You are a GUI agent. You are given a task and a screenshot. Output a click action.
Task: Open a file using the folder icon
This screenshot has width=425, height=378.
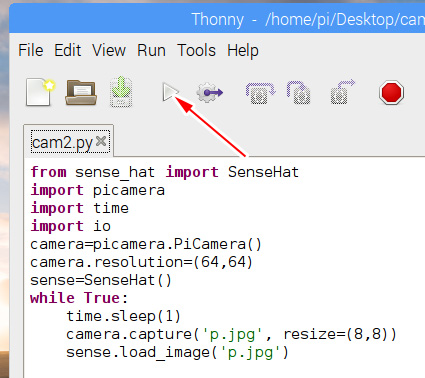click(x=81, y=92)
